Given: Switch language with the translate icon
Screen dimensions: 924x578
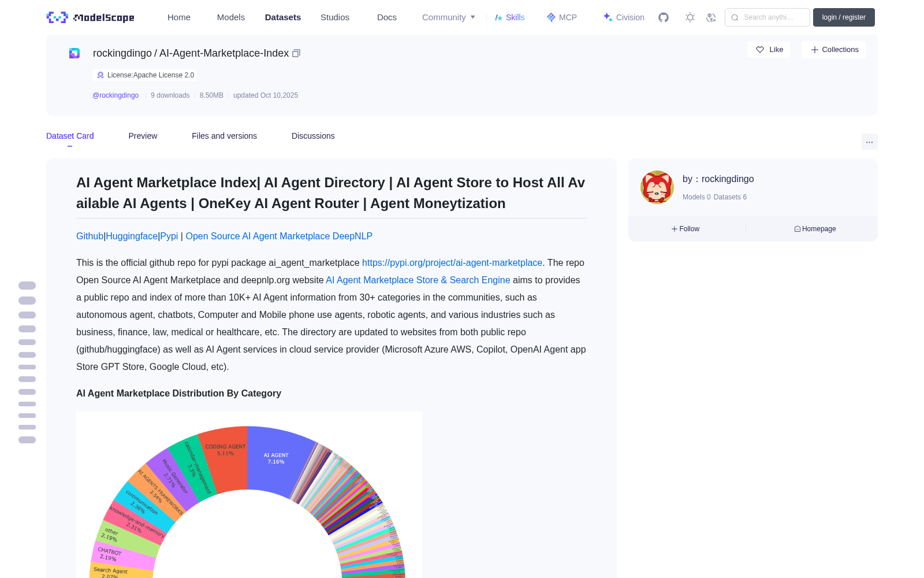Looking at the screenshot, I should 711,17.
